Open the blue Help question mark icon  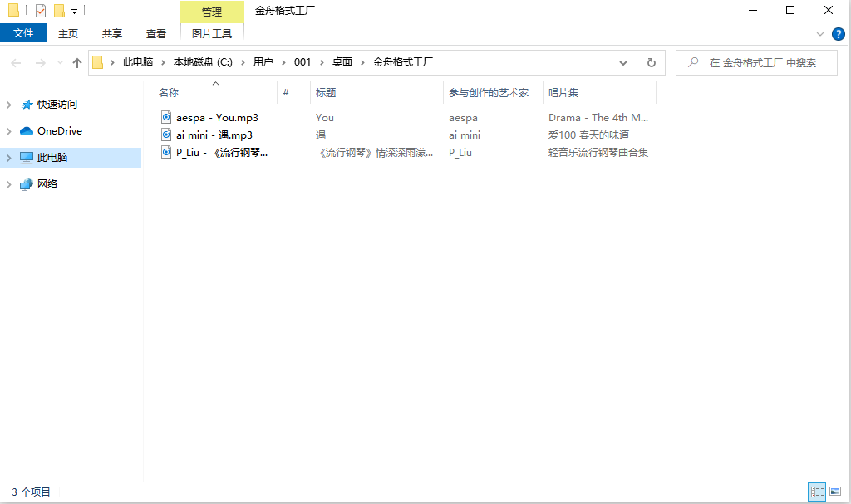pos(838,34)
